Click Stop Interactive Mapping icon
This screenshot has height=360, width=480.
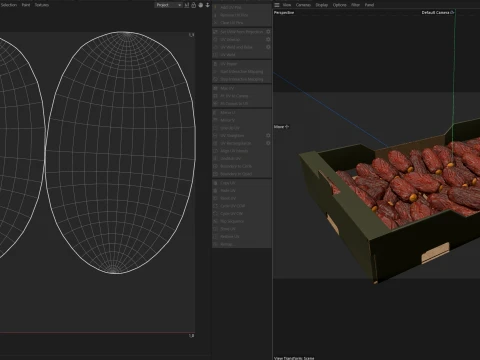(x=215, y=79)
